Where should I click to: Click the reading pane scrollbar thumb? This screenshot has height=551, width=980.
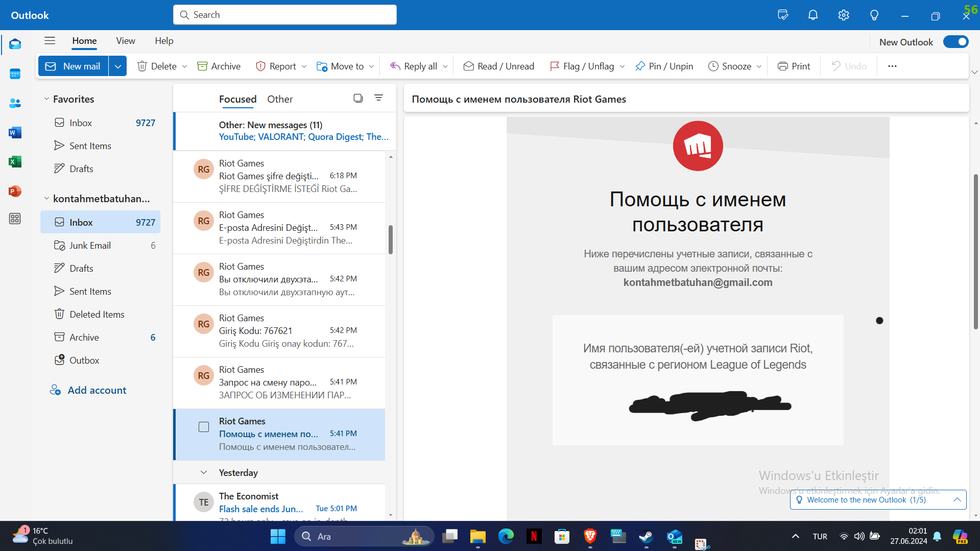[975, 252]
